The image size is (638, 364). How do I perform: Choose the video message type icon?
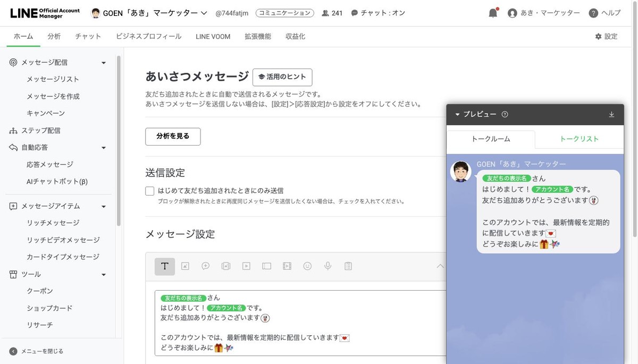[x=246, y=266]
